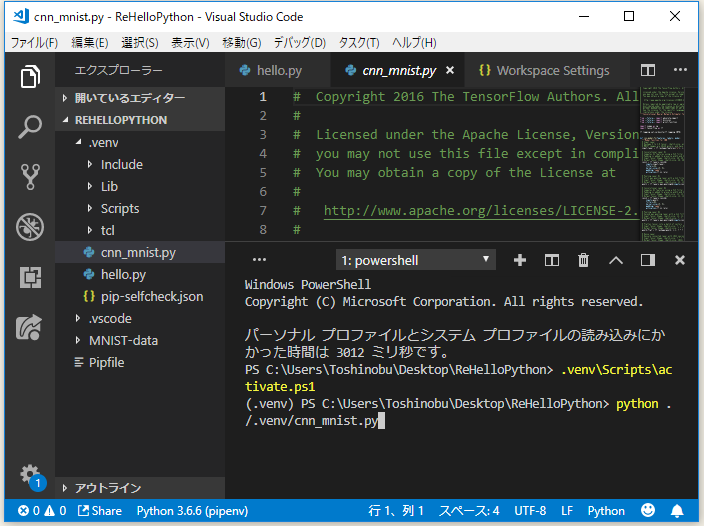704x526 pixels.
Task: Change the Python language mode
Action: tap(606, 511)
